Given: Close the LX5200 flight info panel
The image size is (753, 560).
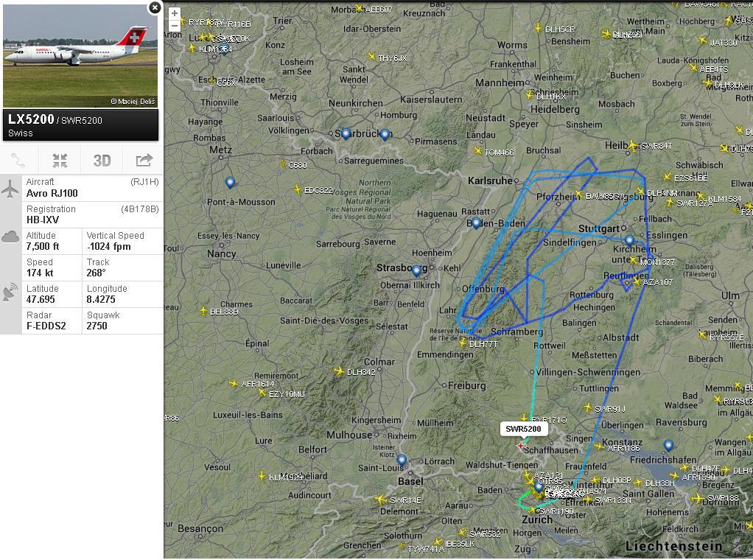Looking at the screenshot, I should coord(155,7).
